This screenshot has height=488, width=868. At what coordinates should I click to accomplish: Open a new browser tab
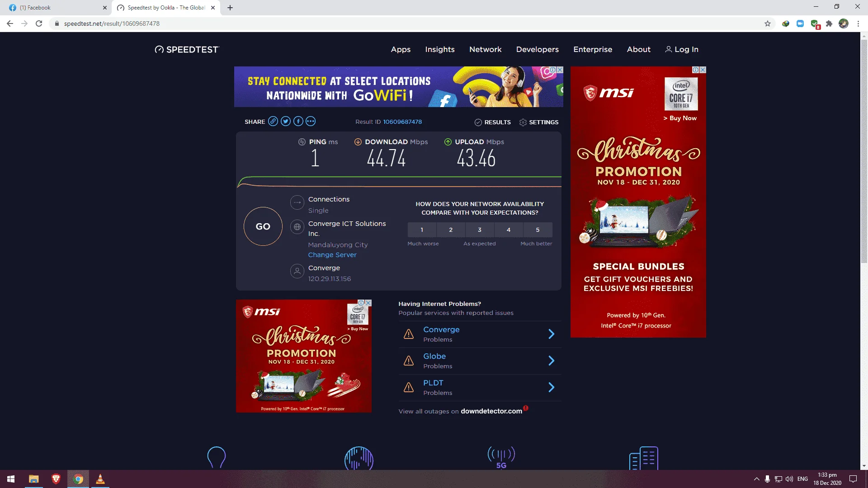click(x=230, y=8)
